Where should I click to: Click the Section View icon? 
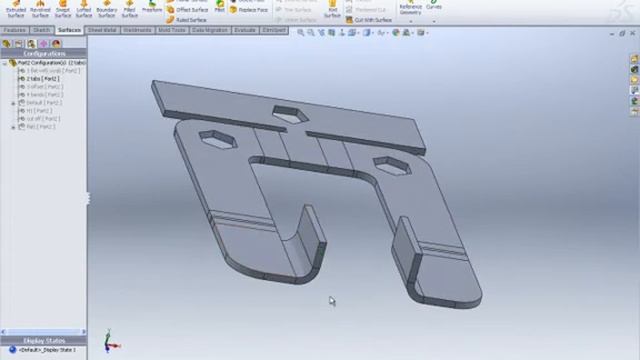pos(332,33)
